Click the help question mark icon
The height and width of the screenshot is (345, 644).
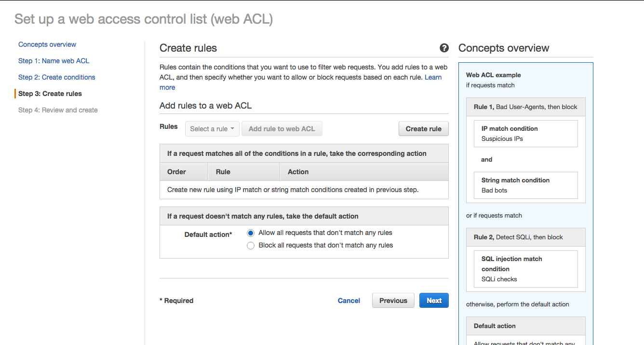pyautogui.click(x=444, y=48)
